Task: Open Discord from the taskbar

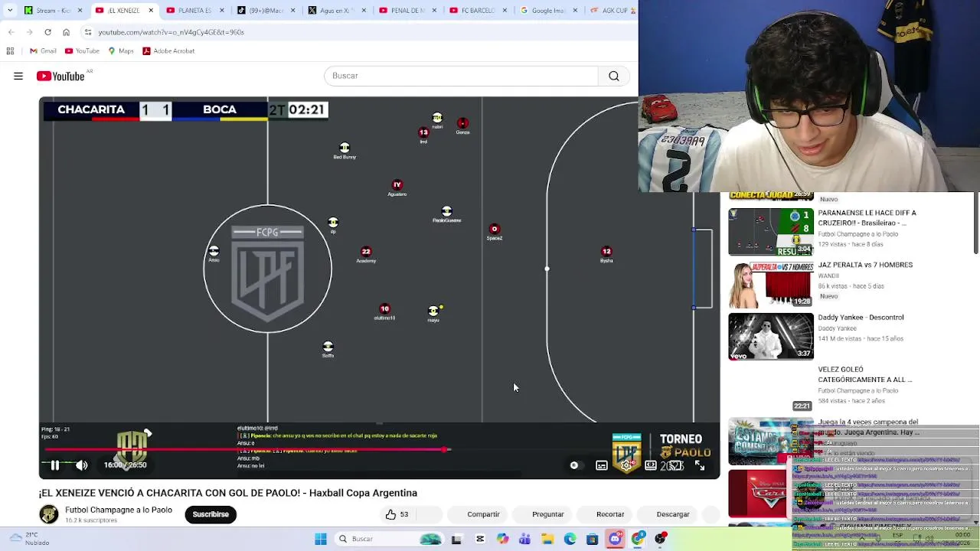Action: [x=615, y=539]
